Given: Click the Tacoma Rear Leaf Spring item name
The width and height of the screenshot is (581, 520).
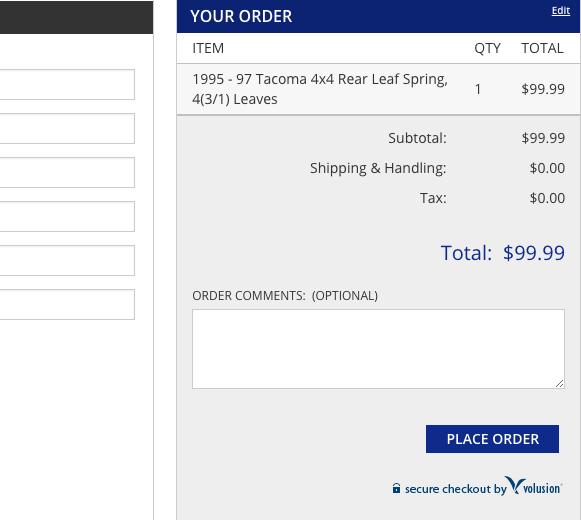Looking at the screenshot, I should coord(320,89).
